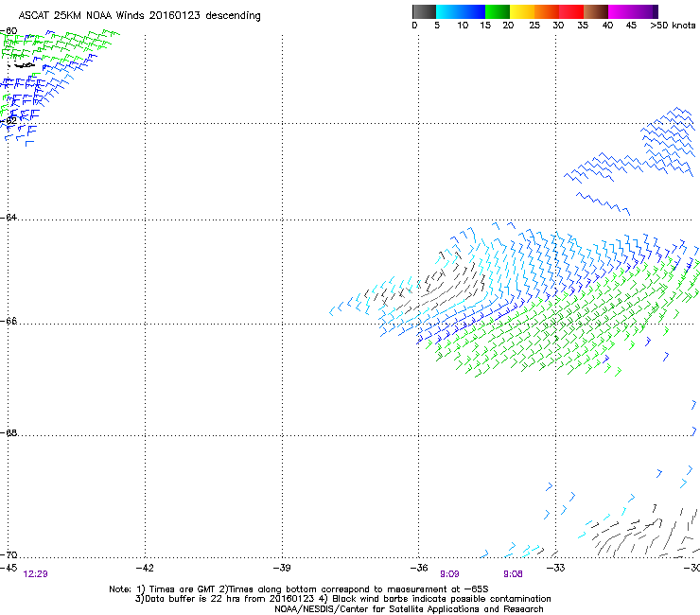Click the cyan-blue 5-15 knots color band
Image resolution: width=700 pixels, height=615 pixels.
point(461,11)
